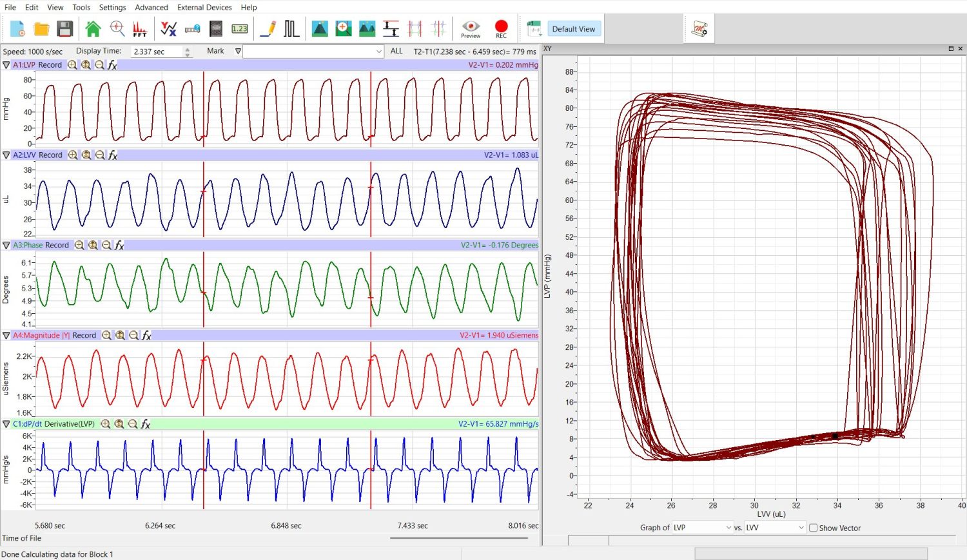Open the journal notebook icon

[x=216, y=28]
